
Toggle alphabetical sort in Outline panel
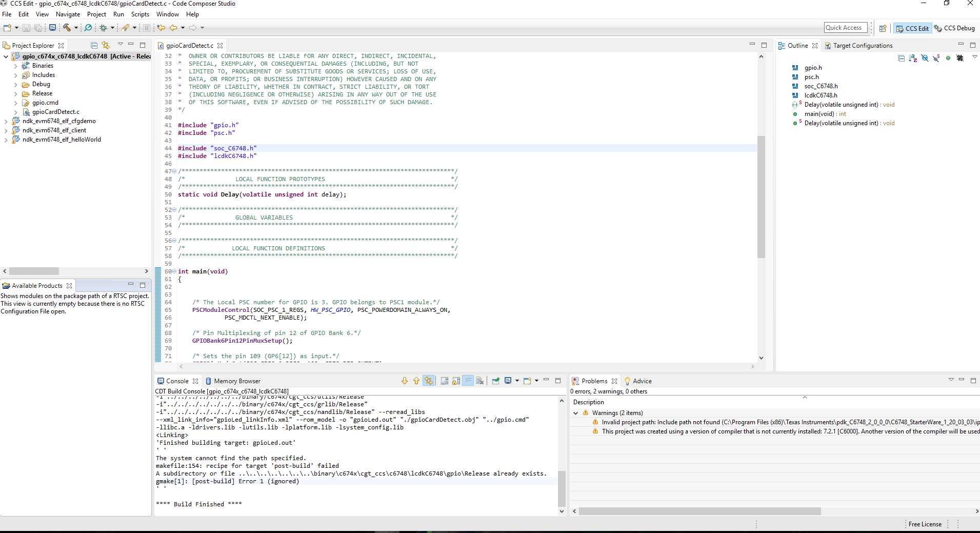pyautogui.click(x=913, y=58)
